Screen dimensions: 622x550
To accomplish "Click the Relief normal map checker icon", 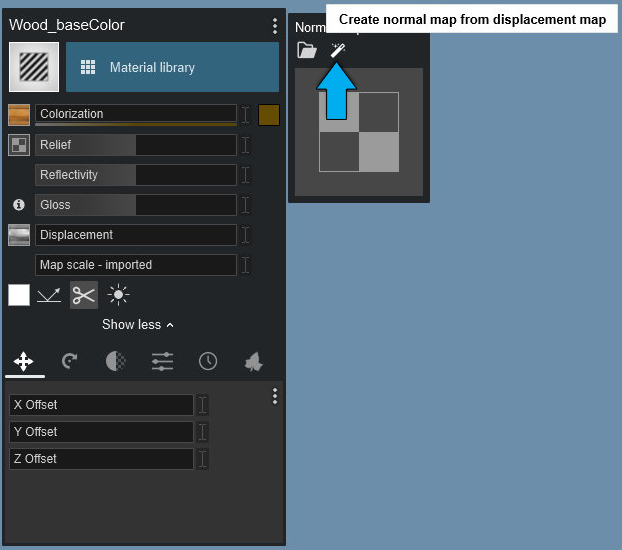I will point(19,145).
